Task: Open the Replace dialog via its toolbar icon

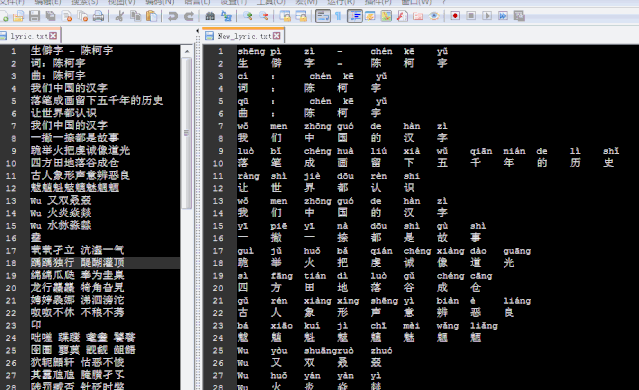Action: (226, 16)
